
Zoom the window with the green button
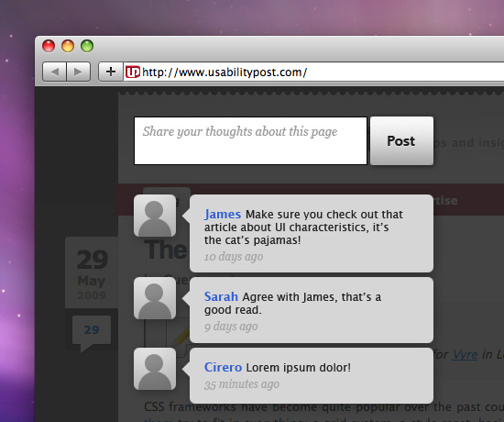(x=87, y=46)
